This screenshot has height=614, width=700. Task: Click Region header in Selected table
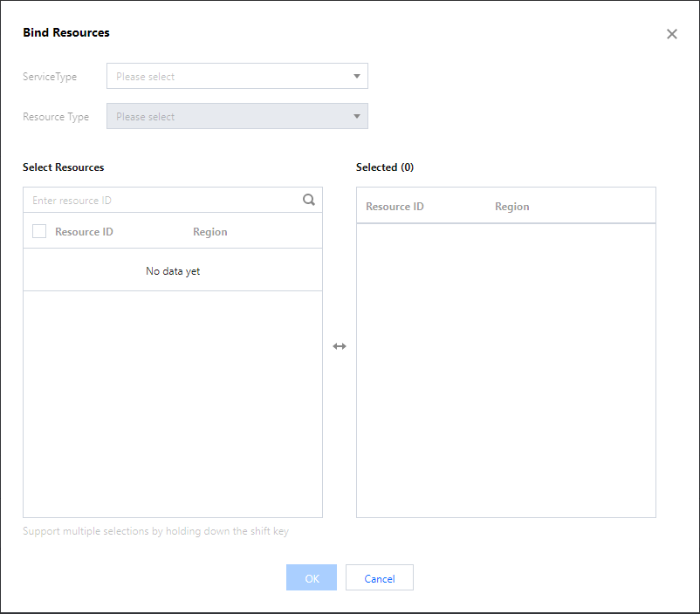(x=511, y=207)
